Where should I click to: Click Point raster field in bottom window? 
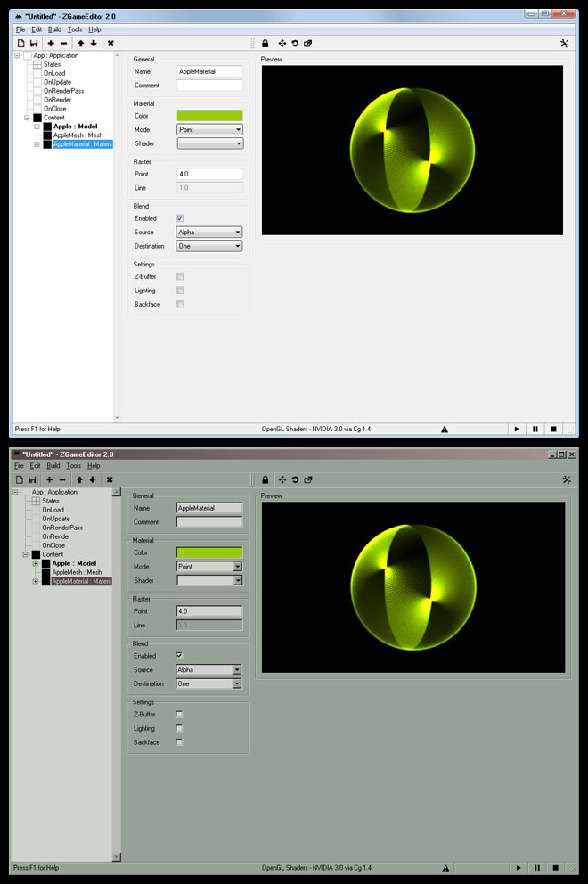209,611
